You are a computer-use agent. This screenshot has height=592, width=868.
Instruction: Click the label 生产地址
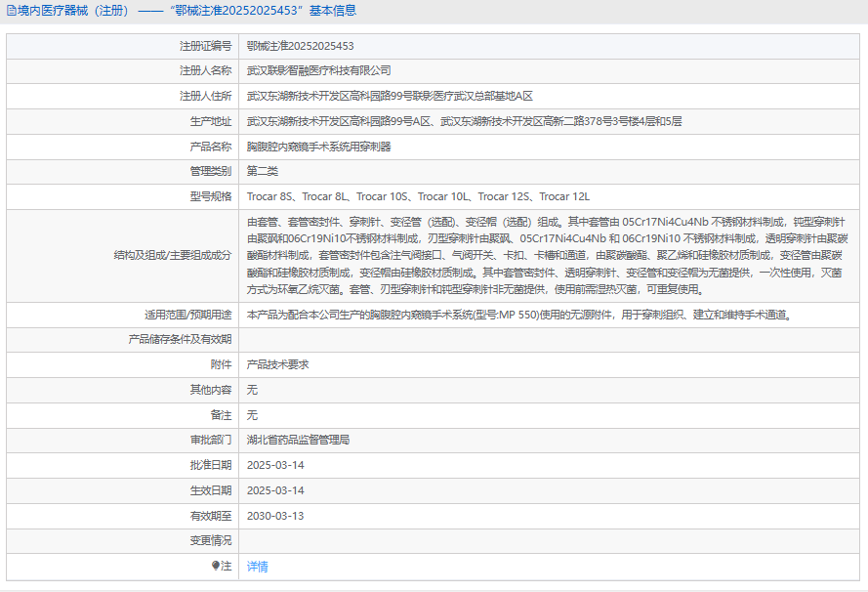[211, 121]
